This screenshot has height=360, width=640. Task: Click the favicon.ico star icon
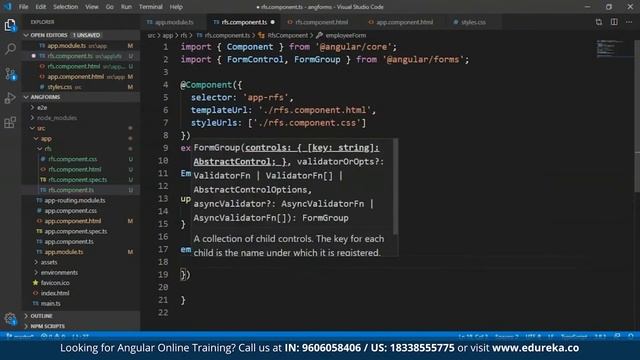36,282
